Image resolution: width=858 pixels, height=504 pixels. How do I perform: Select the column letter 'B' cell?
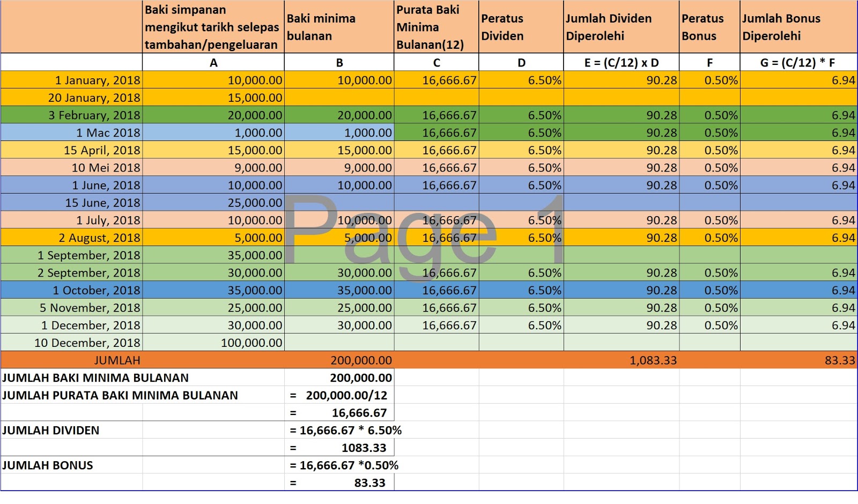pos(339,62)
